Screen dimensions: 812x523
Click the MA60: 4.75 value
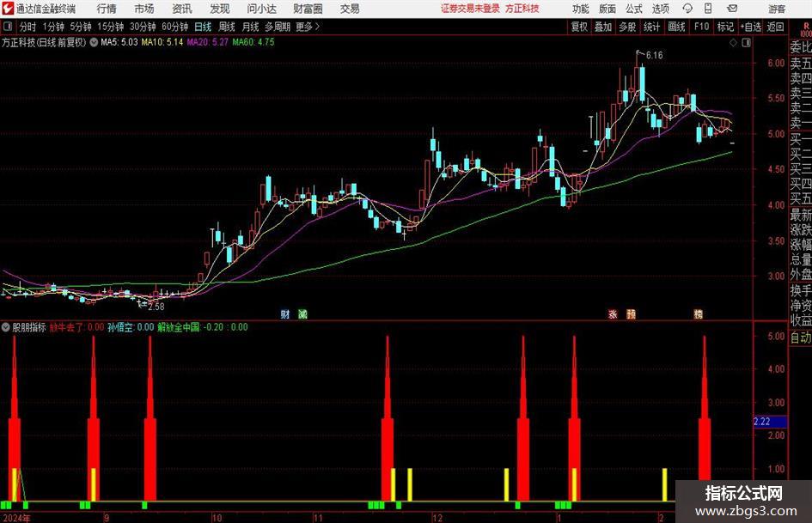point(253,42)
